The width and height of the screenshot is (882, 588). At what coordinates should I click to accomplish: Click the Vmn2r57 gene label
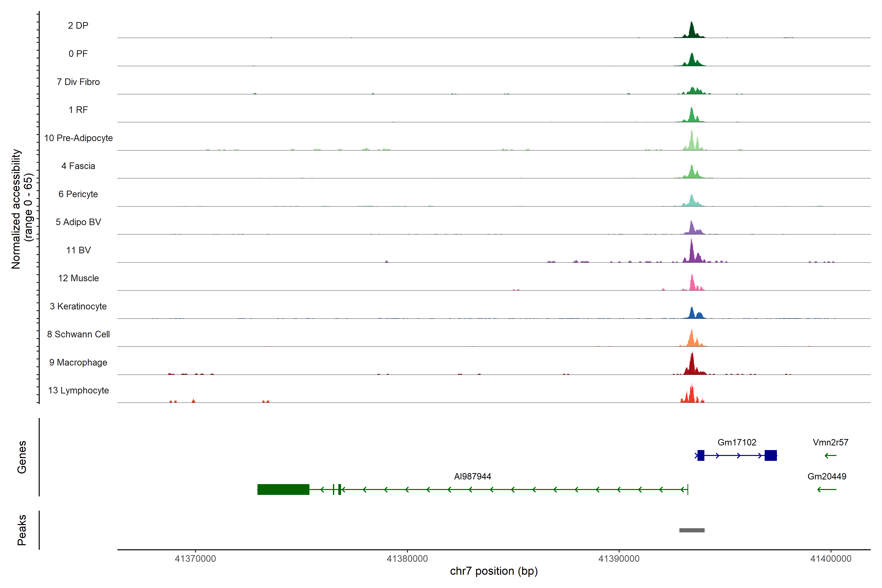tap(831, 442)
